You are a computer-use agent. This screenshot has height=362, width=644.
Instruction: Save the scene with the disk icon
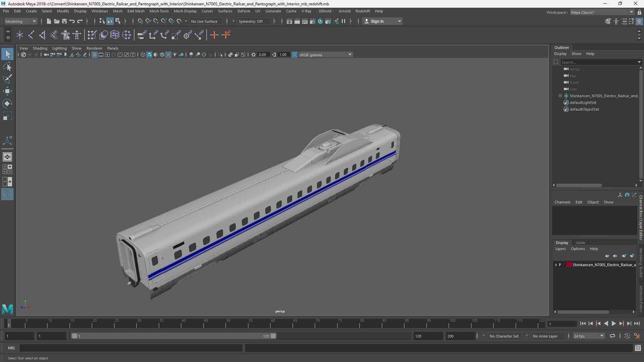click(64, 21)
